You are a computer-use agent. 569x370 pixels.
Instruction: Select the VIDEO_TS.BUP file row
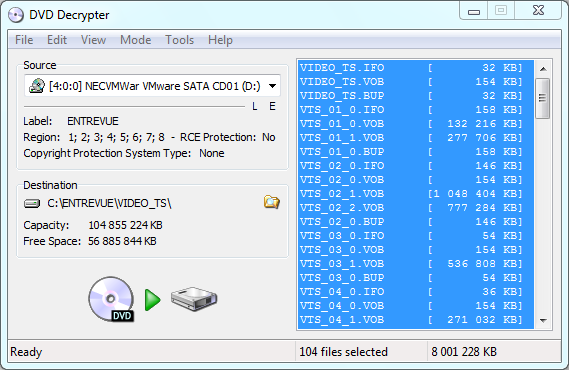point(416,96)
